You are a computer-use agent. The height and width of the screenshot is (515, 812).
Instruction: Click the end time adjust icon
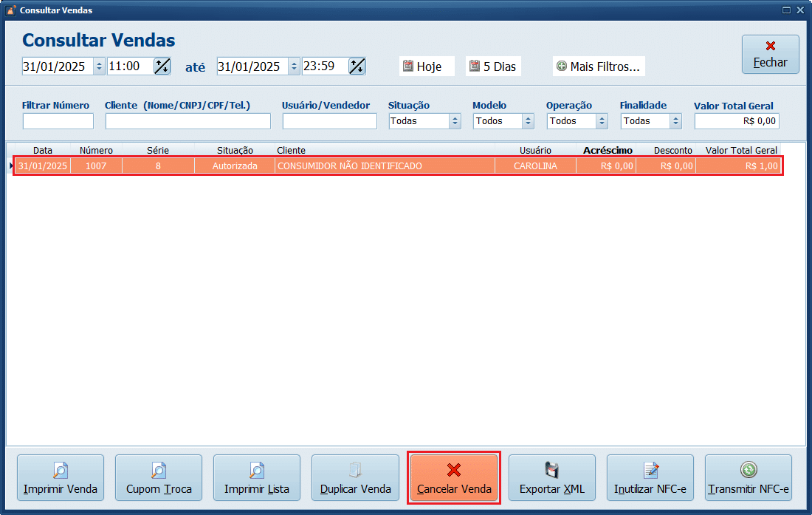click(357, 66)
